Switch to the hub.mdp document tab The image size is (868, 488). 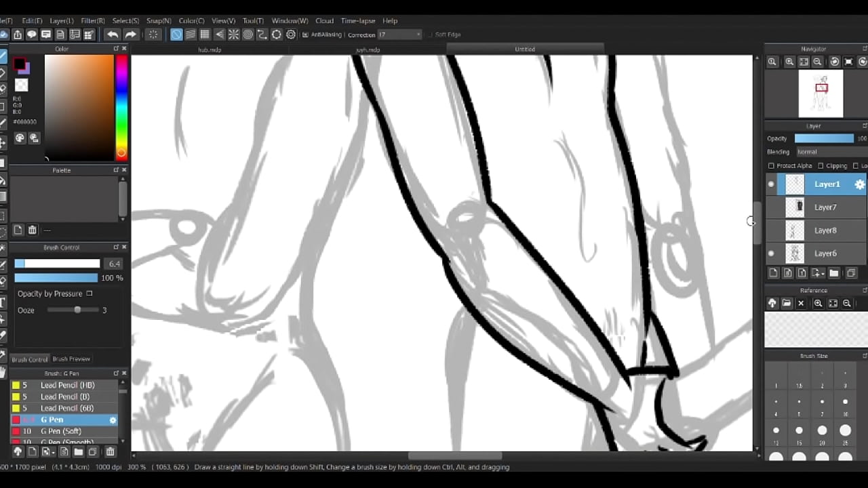pyautogui.click(x=210, y=49)
